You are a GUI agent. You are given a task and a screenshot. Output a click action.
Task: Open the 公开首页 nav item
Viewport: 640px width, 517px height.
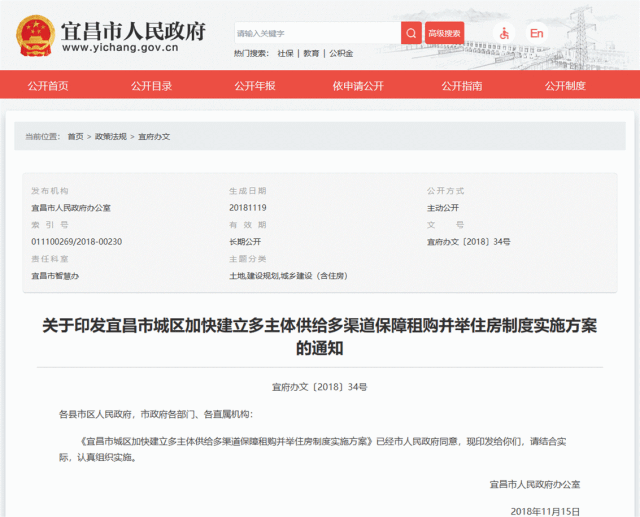(48, 86)
